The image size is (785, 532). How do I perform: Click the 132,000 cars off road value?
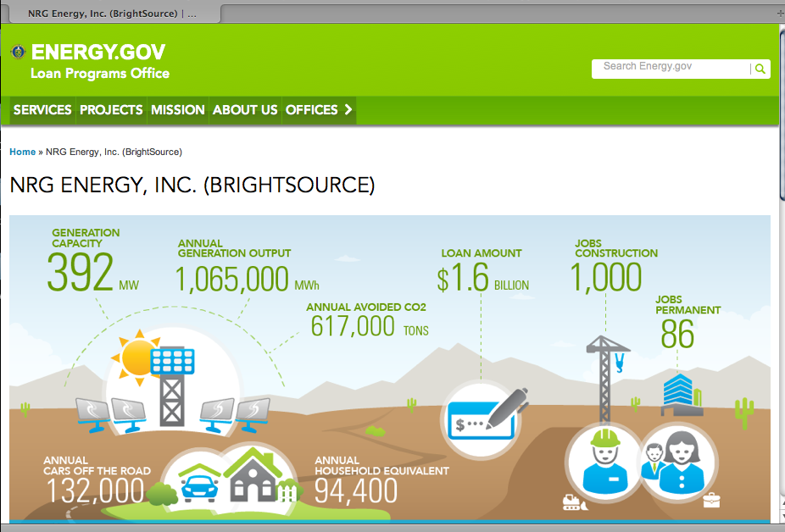(x=95, y=490)
